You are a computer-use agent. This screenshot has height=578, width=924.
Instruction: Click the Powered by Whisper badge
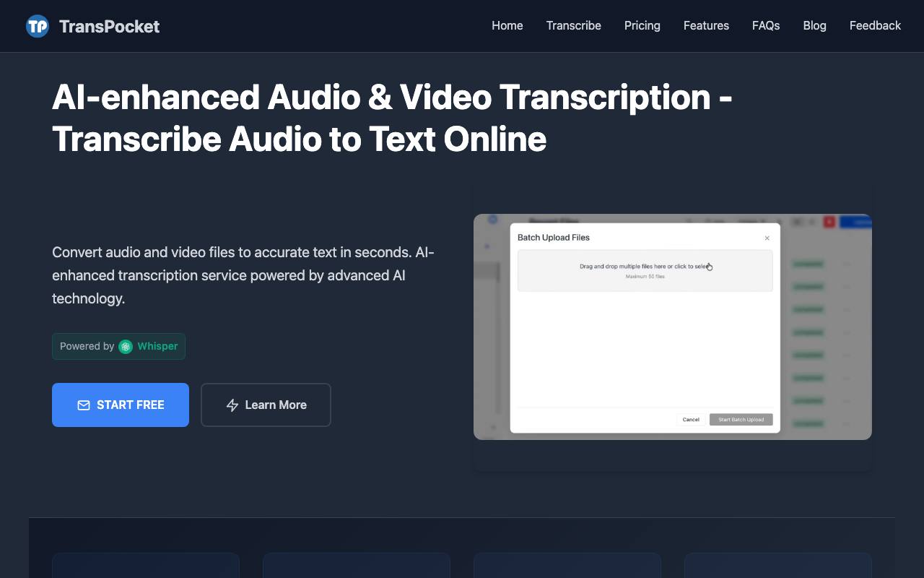pyautogui.click(x=118, y=346)
